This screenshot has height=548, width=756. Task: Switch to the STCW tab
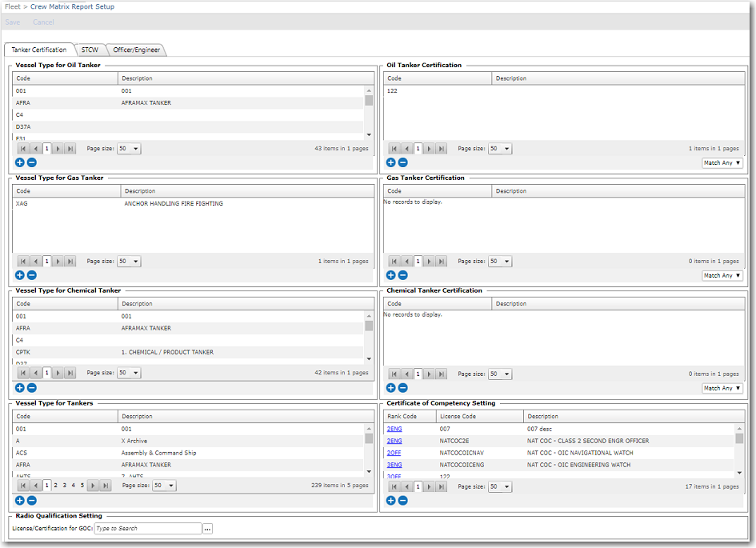pyautogui.click(x=90, y=50)
